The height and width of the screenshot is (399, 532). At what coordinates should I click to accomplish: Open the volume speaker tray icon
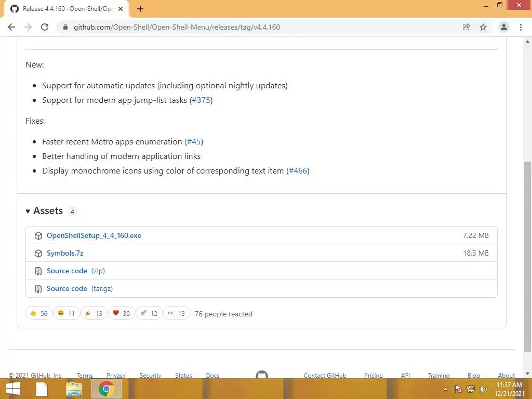coord(483,389)
